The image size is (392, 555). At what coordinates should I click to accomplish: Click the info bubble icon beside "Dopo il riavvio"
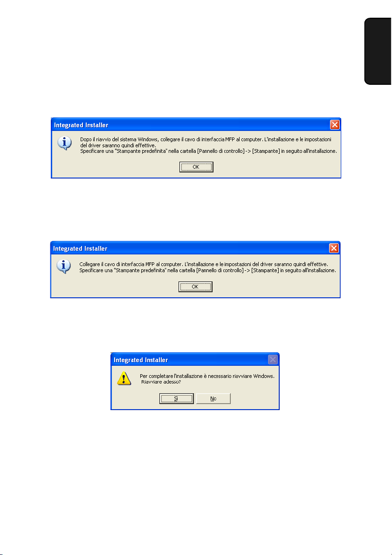click(64, 143)
